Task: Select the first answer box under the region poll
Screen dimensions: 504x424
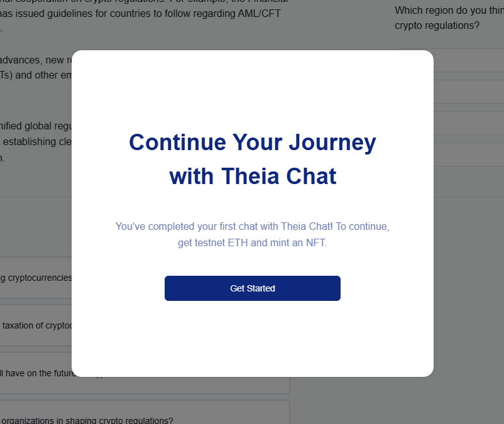Action: [x=468, y=61]
